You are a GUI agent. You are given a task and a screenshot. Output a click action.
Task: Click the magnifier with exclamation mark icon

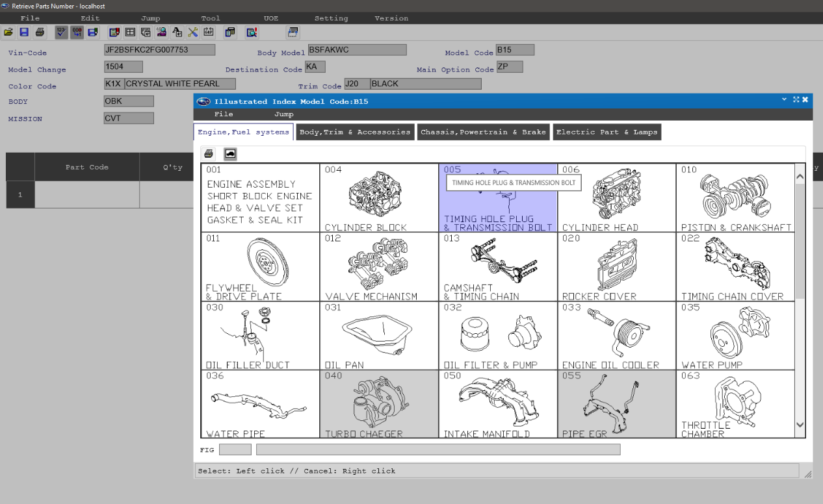point(252,32)
